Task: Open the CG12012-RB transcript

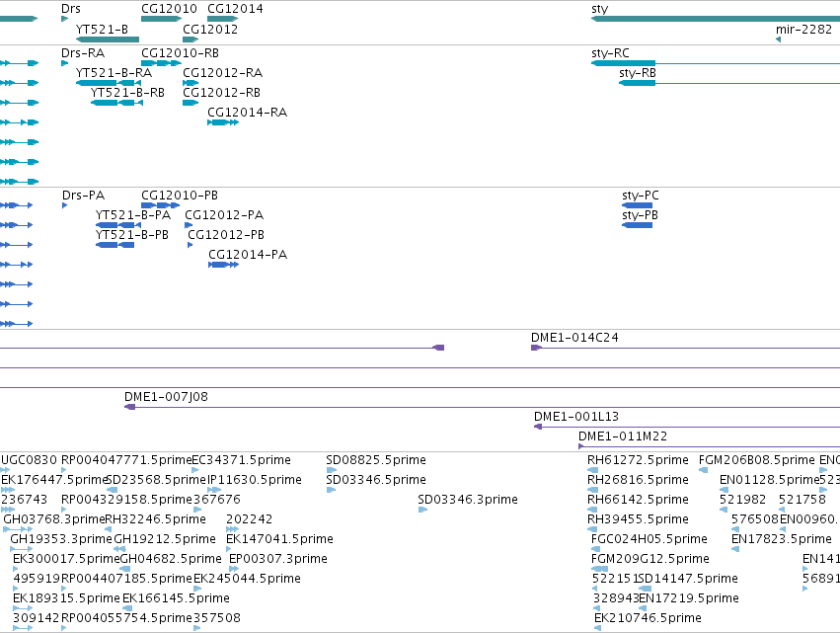Action: tap(191, 103)
